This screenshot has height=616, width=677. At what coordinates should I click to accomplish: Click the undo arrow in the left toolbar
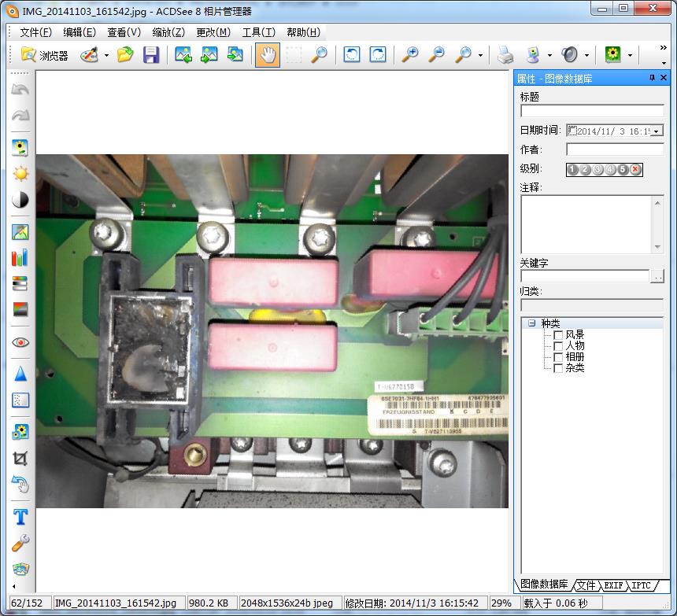click(20, 90)
